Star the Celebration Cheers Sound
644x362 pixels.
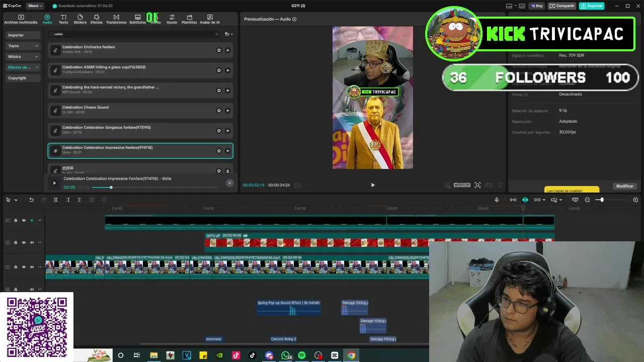click(x=219, y=111)
